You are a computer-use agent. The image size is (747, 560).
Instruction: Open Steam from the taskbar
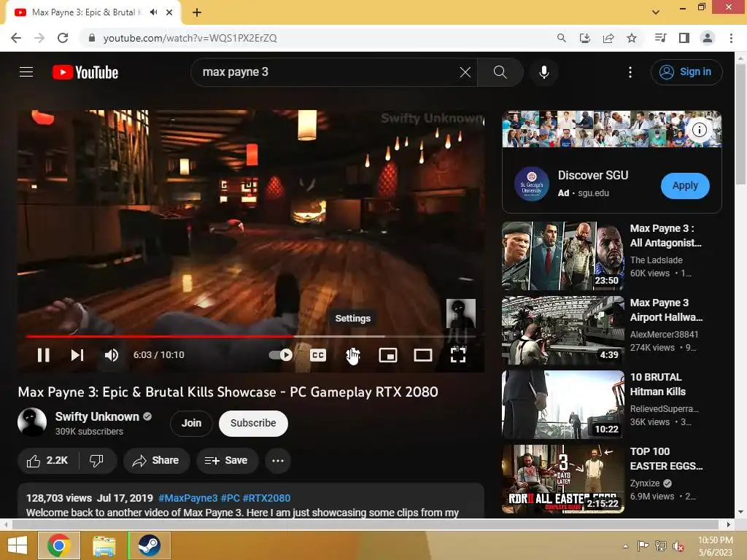click(x=149, y=545)
